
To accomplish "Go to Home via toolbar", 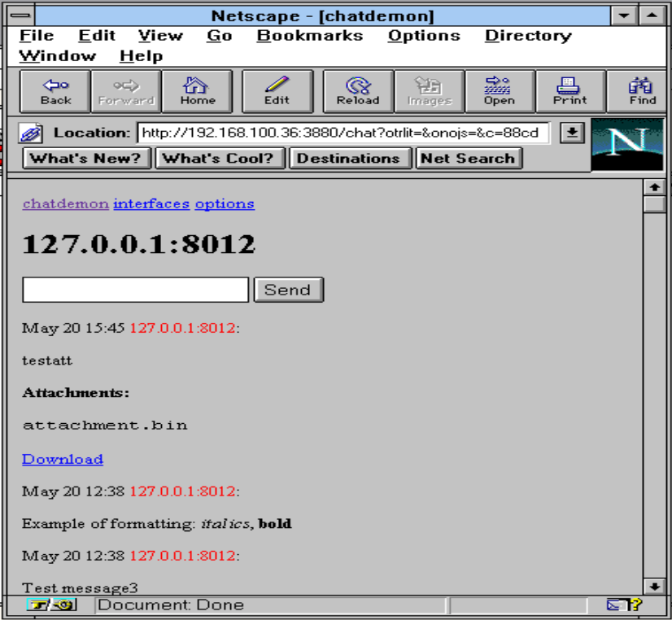I will [x=197, y=92].
